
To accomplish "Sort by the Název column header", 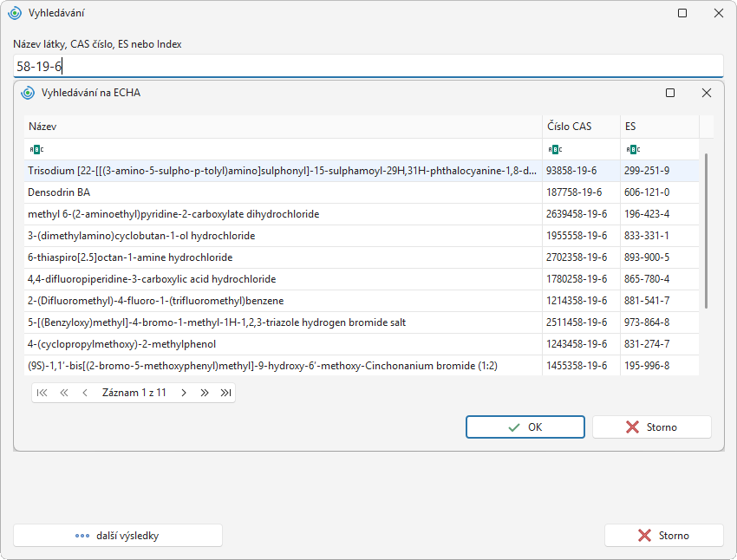I will [283, 127].
